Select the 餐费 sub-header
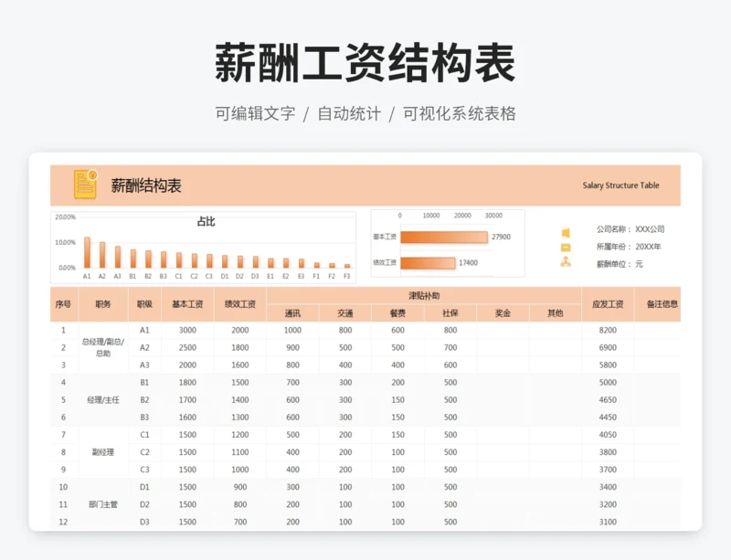The image size is (731, 560). tap(397, 313)
